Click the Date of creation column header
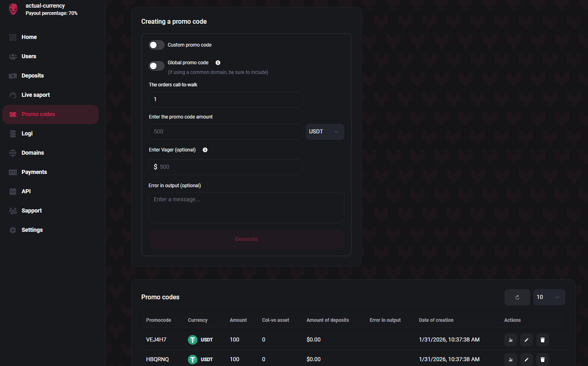 click(436, 320)
